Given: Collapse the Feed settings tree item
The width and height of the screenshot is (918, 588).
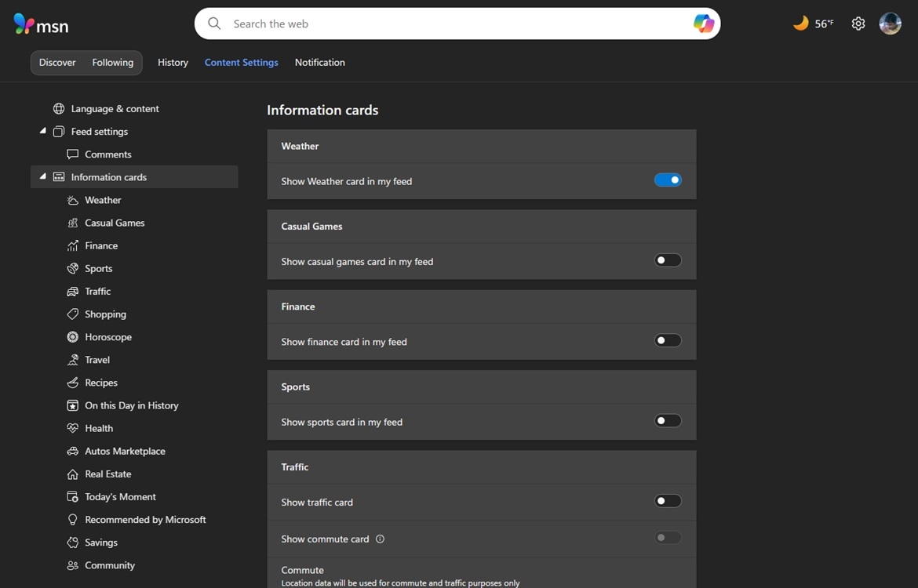Looking at the screenshot, I should [43, 131].
